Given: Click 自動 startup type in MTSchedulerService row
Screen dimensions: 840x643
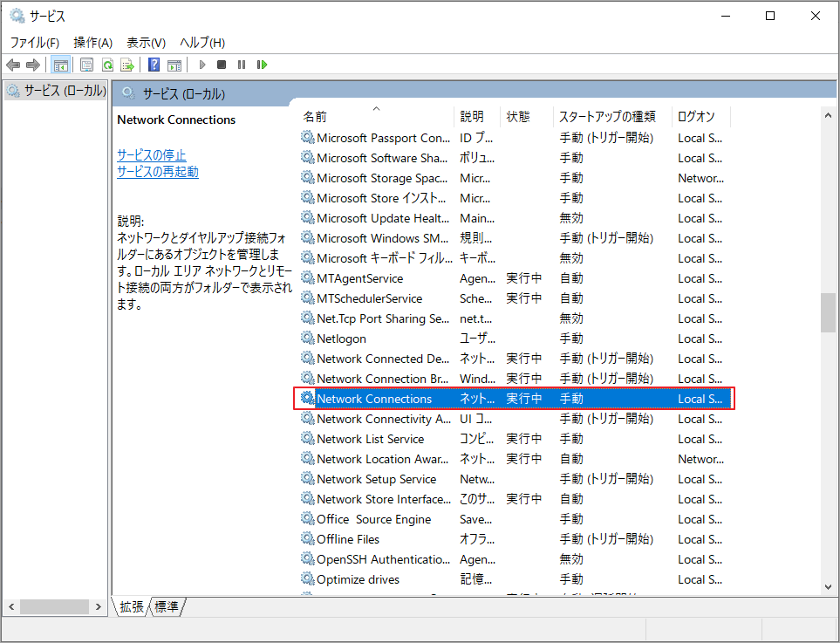Looking at the screenshot, I should [x=571, y=298].
